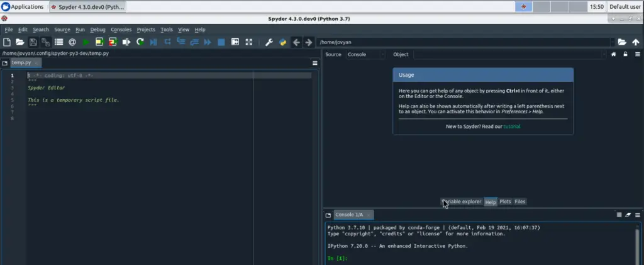
Task: Clear console with the eraser icon
Action: coord(628,215)
